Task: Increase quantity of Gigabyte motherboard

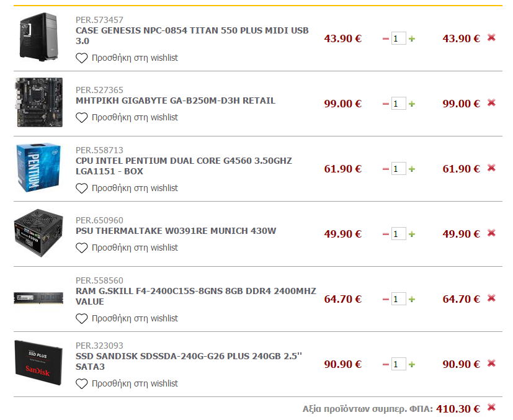Action: pos(412,104)
